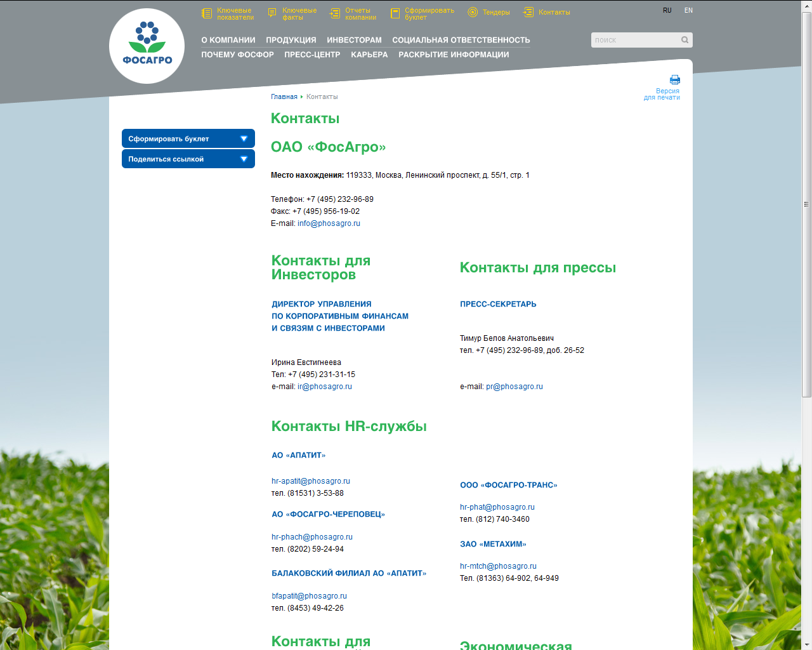Click the ЗАО «МЕТАХИМ» heading
812x650 pixels.
(494, 544)
